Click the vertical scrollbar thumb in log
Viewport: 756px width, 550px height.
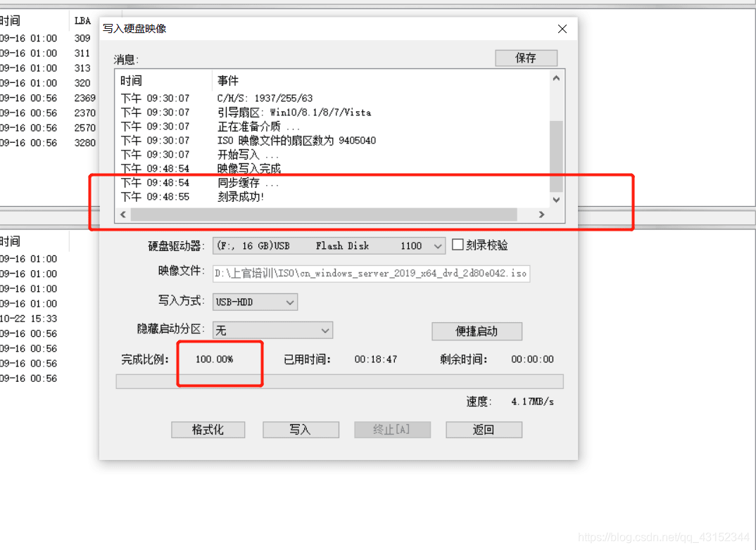[x=556, y=156]
